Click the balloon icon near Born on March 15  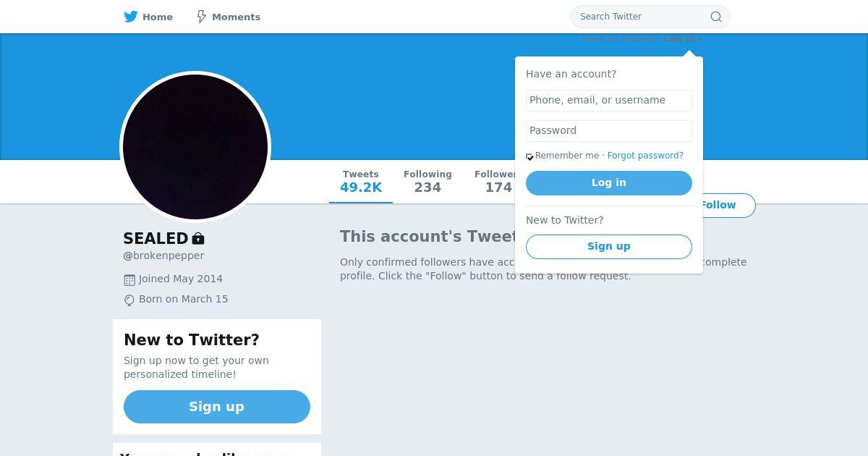click(x=129, y=300)
